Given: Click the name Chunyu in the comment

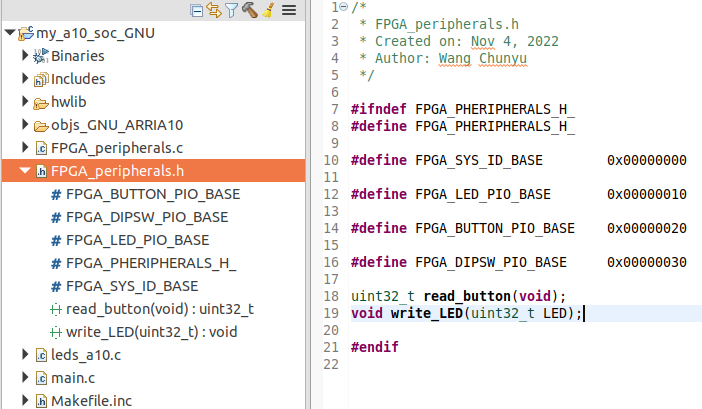Looking at the screenshot, I should tap(503, 59).
